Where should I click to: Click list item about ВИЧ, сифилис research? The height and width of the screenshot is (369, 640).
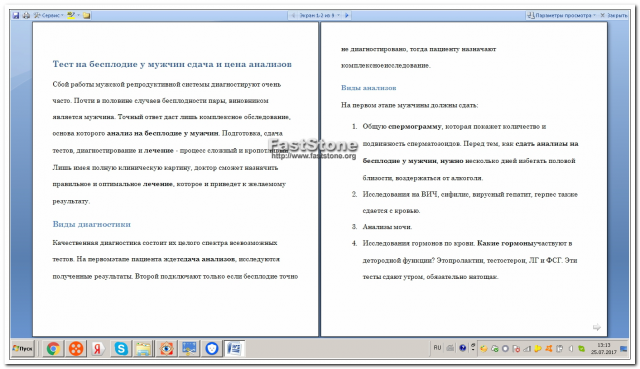tap(470, 202)
